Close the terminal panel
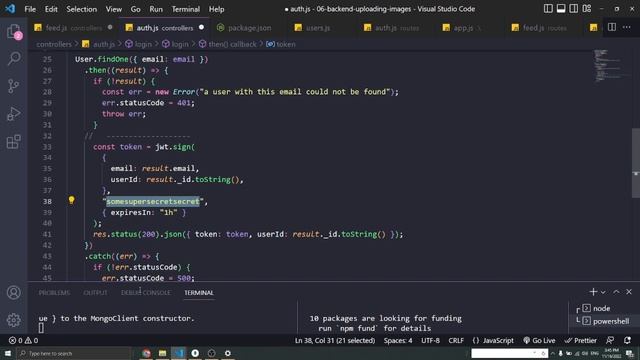 pyautogui.click(x=629, y=292)
